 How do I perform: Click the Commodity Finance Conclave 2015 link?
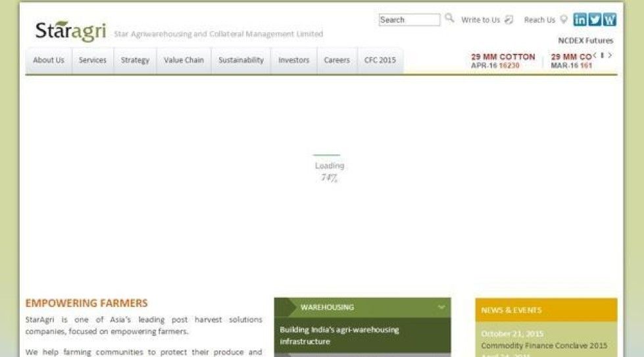click(x=544, y=346)
